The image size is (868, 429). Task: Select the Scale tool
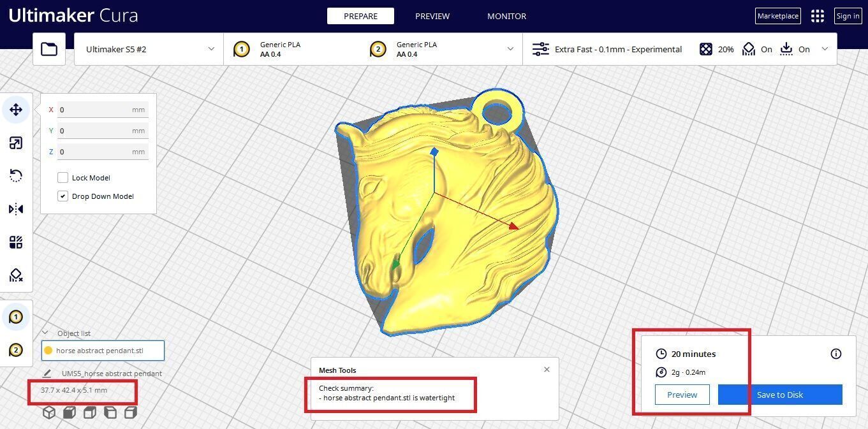(16, 143)
